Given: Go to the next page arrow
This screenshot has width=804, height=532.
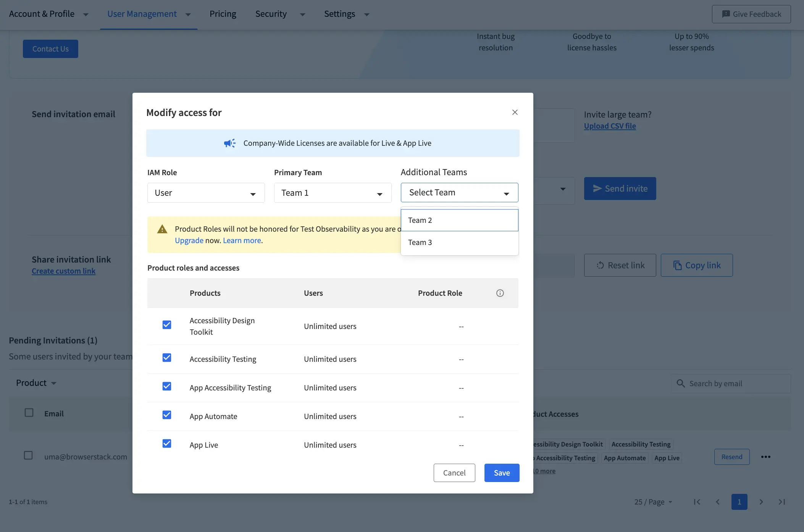Looking at the screenshot, I should (761, 502).
